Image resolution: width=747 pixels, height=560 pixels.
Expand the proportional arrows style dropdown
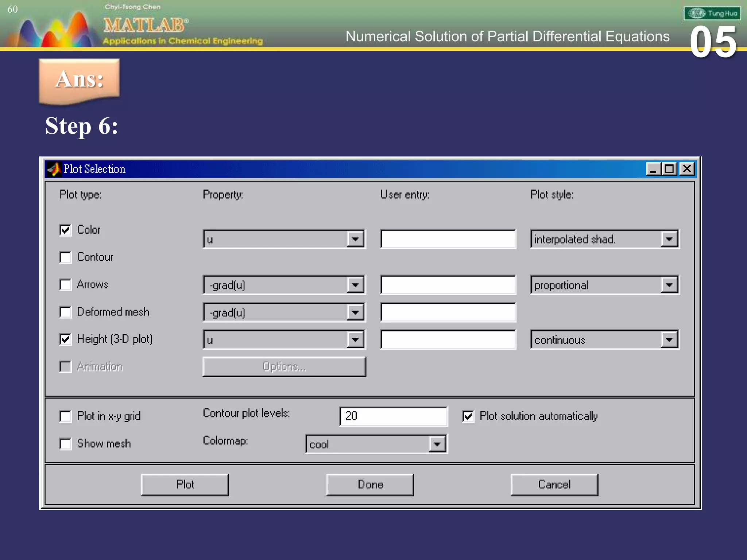coord(669,285)
